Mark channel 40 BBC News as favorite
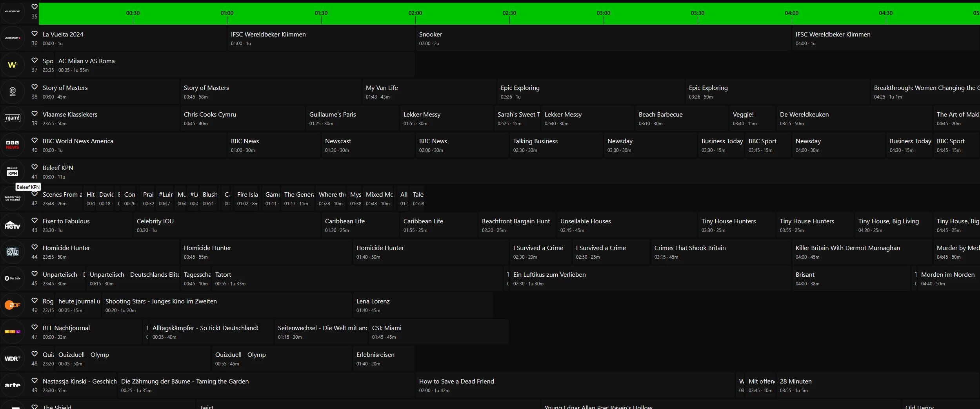Image resolution: width=980 pixels, height=409 pixels. click(x=35, y=140)
